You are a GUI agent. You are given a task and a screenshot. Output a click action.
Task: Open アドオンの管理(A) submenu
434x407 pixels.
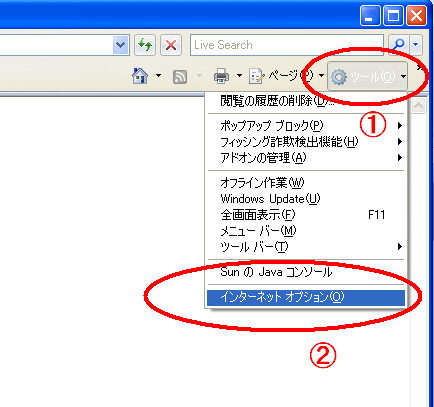click(x=306, y=158)
